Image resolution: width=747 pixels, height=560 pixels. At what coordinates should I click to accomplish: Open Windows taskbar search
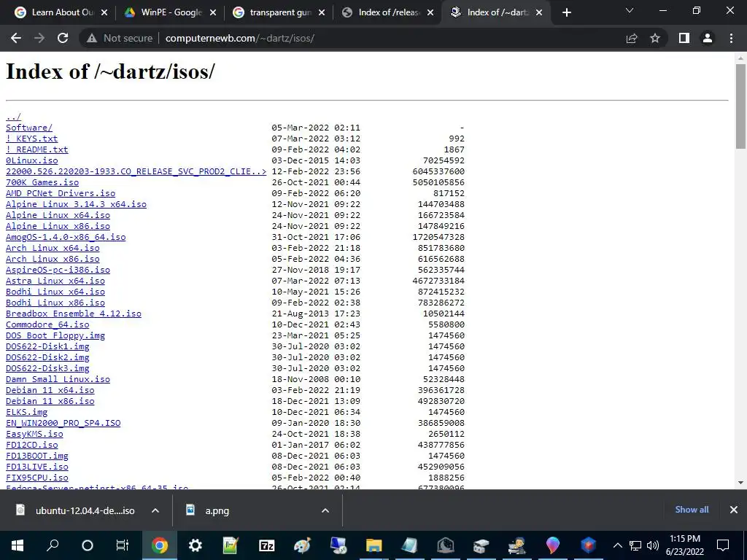[53, 545]
